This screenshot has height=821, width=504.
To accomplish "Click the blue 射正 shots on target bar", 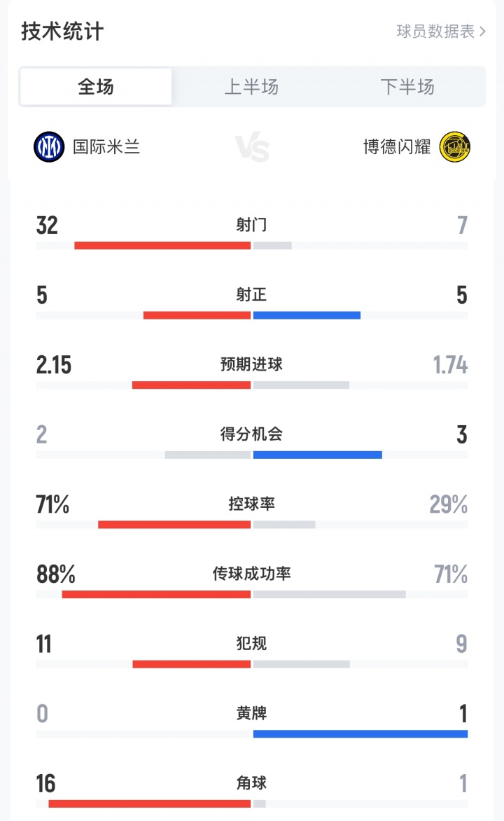I will tap(307, 315).
